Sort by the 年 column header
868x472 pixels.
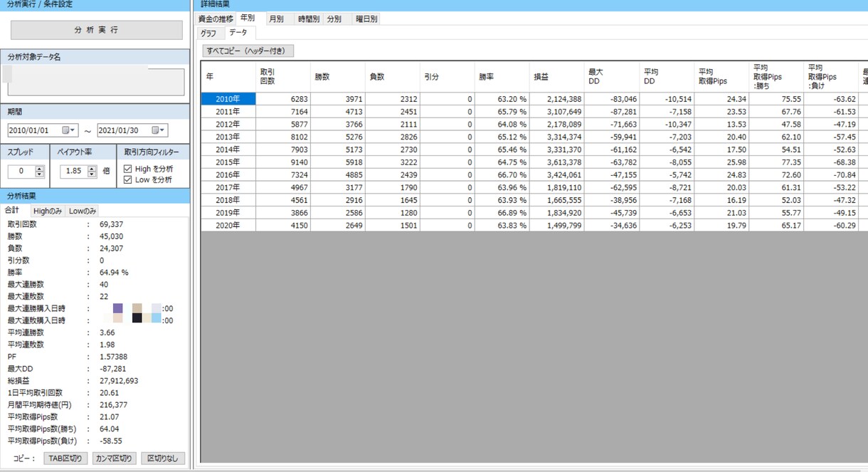(228, 76)
